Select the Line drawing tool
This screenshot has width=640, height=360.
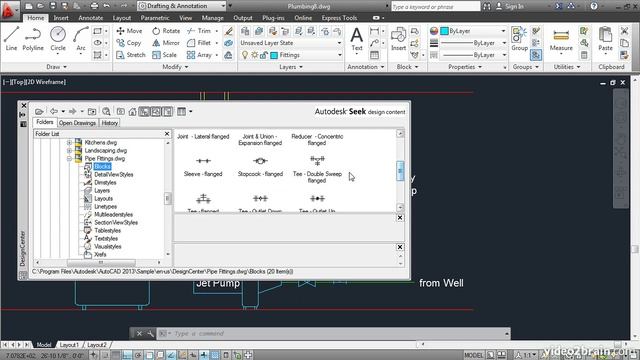coord(11,39)
